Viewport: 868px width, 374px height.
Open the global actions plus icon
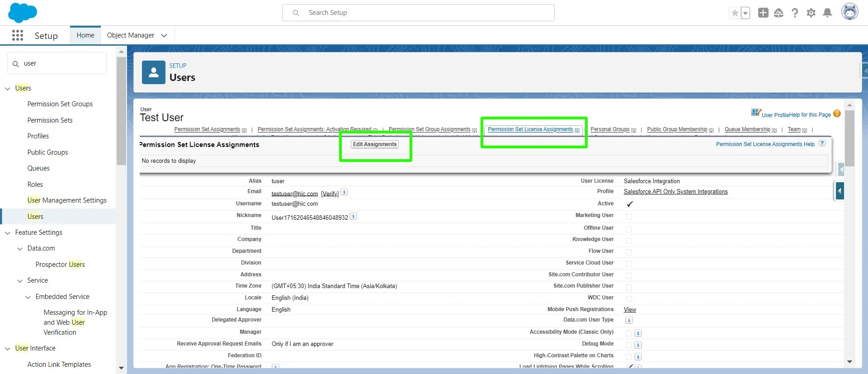[763, 13]
